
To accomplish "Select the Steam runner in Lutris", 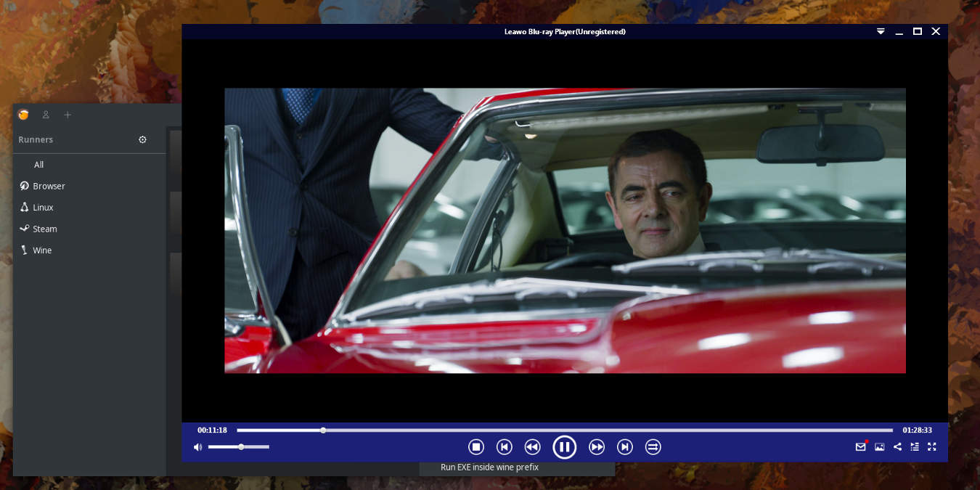I will pyautogui.click(x=44, y=229).
